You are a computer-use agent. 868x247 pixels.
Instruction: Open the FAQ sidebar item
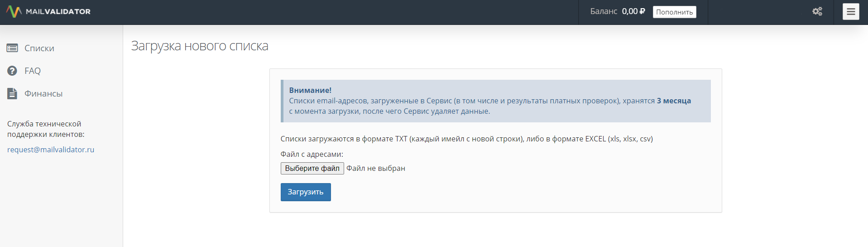pyautogui.click(x=33, y=71)
